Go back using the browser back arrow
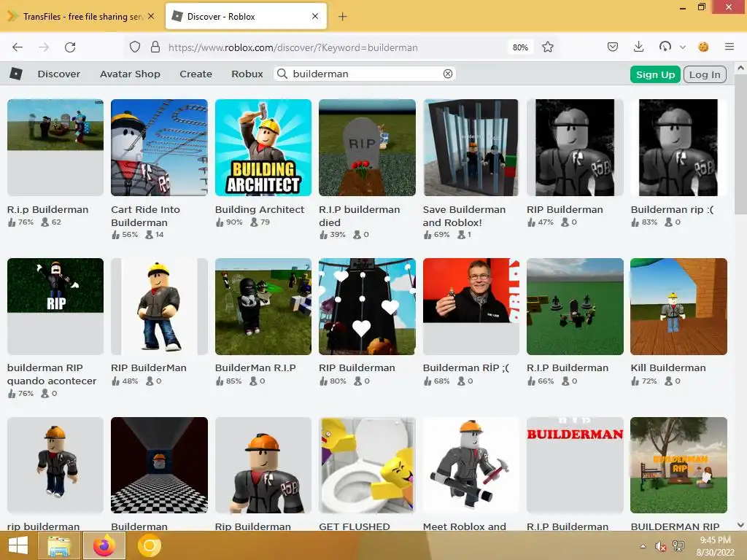 (18, 47)
